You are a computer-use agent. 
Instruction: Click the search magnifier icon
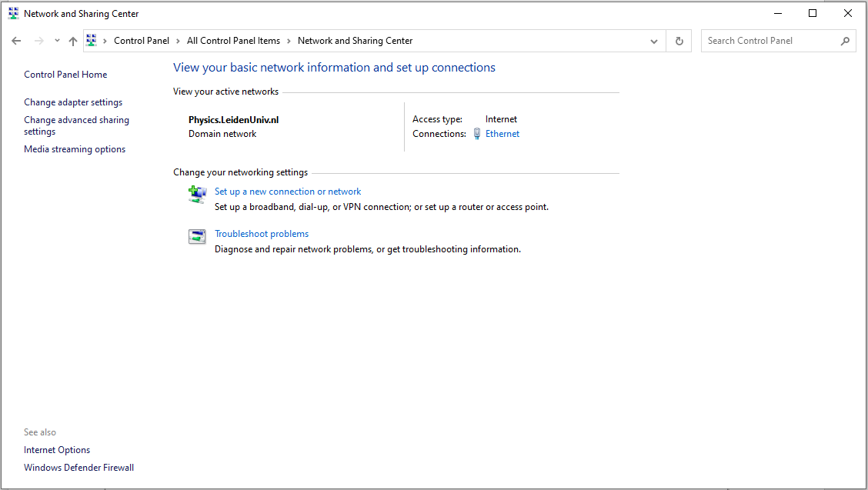coord(845,41)
